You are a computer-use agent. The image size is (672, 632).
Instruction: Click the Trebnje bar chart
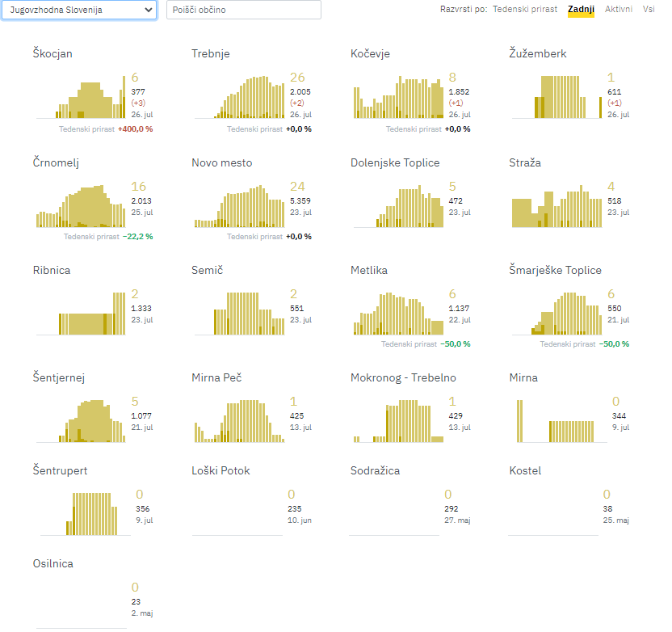click(x=240, y=97)
